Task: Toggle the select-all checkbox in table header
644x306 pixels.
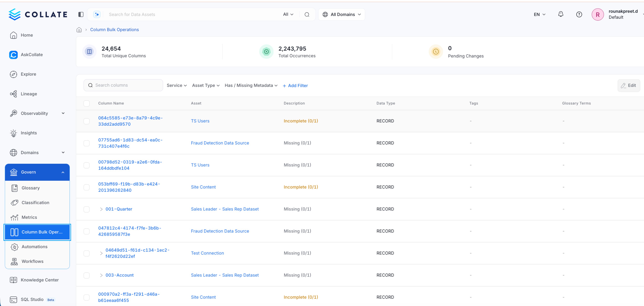Action: (86, 103)
